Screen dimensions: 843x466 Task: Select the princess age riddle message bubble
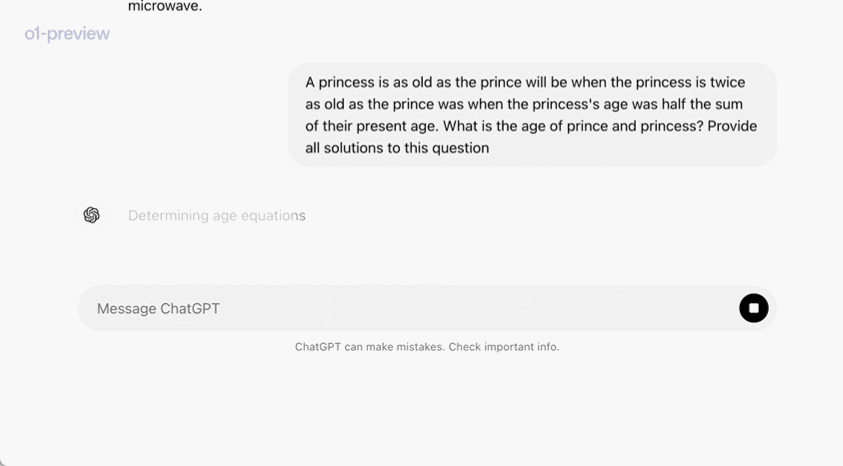(532, 114)
